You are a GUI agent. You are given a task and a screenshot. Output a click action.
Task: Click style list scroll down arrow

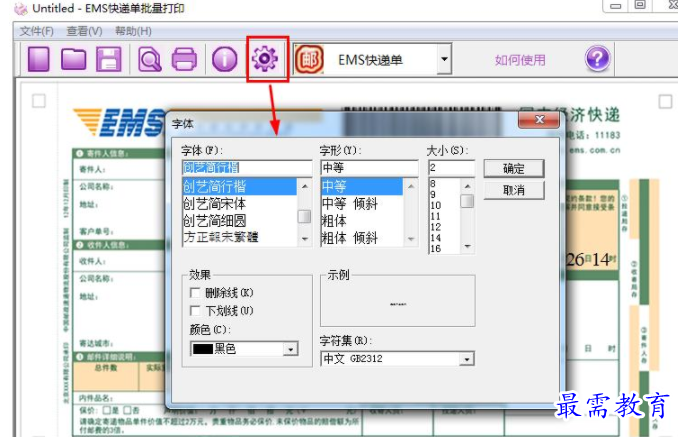coord(411,239)
